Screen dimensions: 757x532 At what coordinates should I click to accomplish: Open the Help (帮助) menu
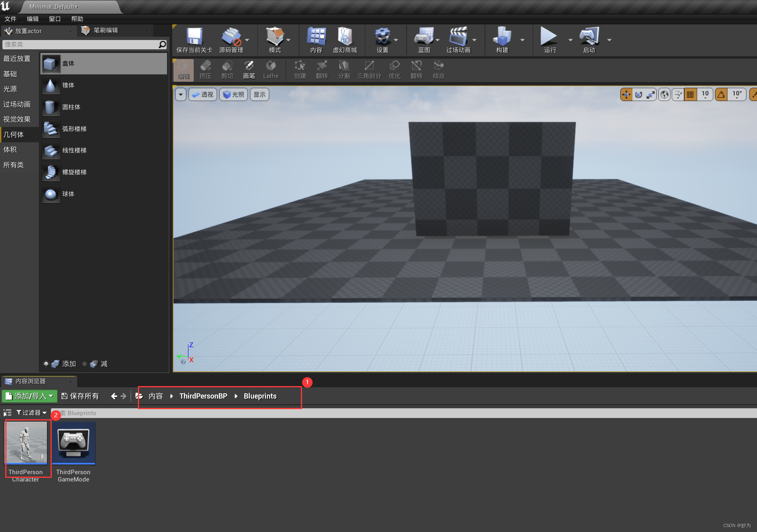pos(77,19)
